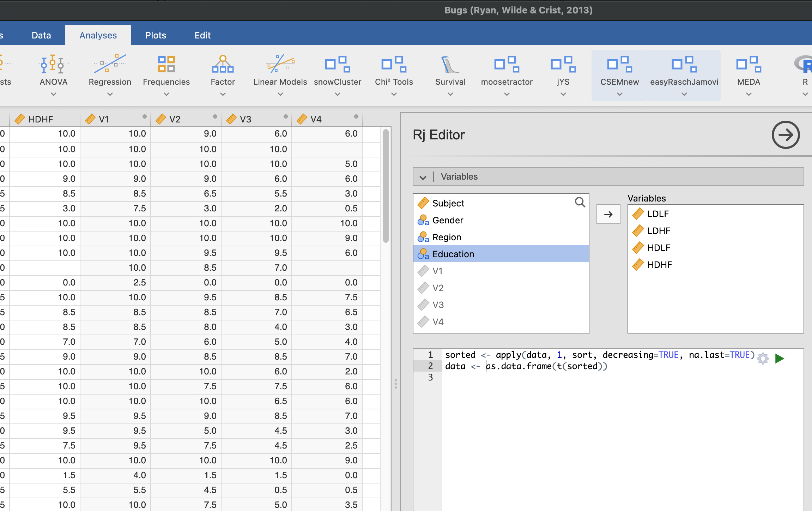Collapse the Variables section

[423, 177]
